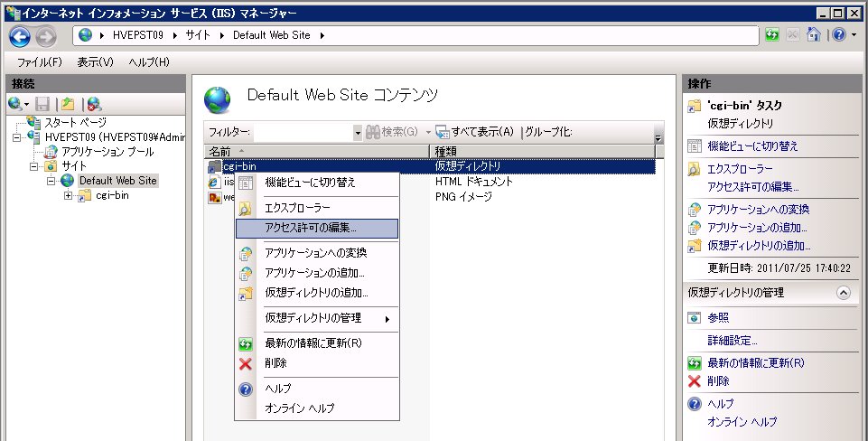
Task: Click the green refresh icon beside address bar
Action: [x=771, y=35]
